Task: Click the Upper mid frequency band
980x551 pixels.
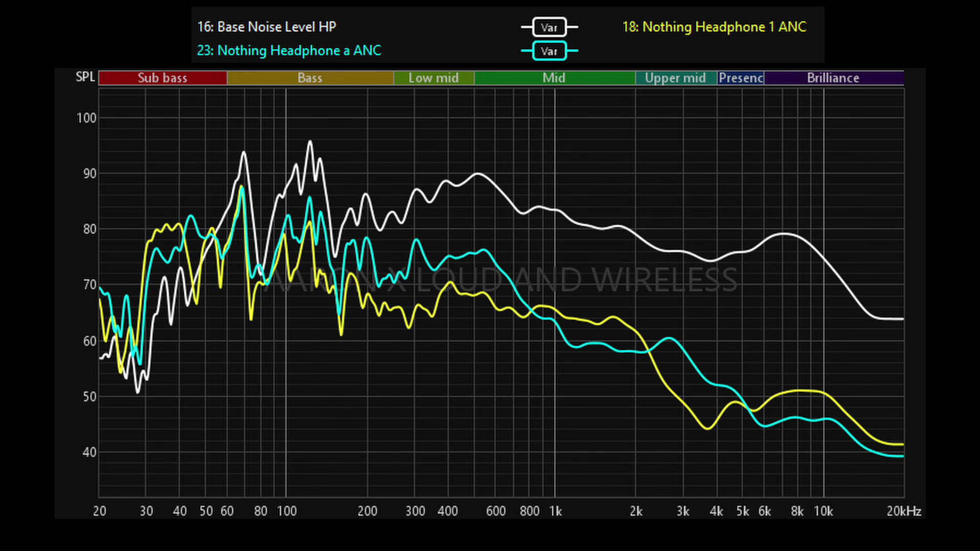Action: [x=675, y=78]
